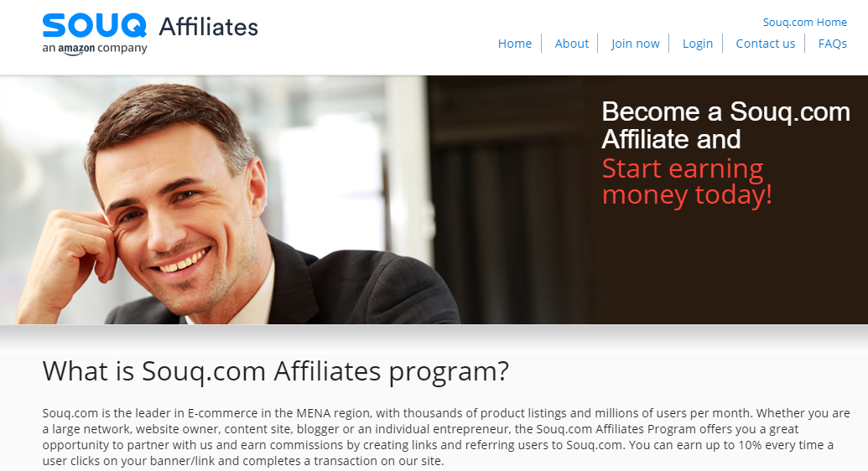Click the paragraph about the MENA region
The height and width of the screenshot is (471, 868).
(x=446, y=437)
